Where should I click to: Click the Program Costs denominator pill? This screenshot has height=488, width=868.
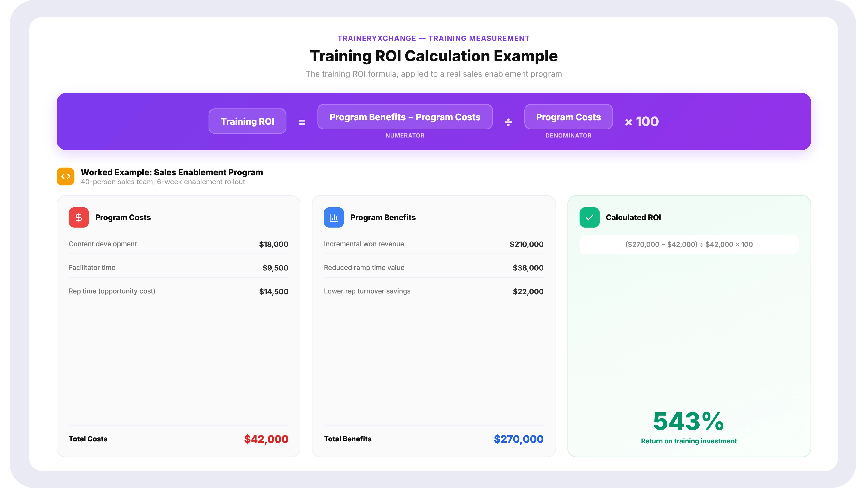click(x=569, y=117)
